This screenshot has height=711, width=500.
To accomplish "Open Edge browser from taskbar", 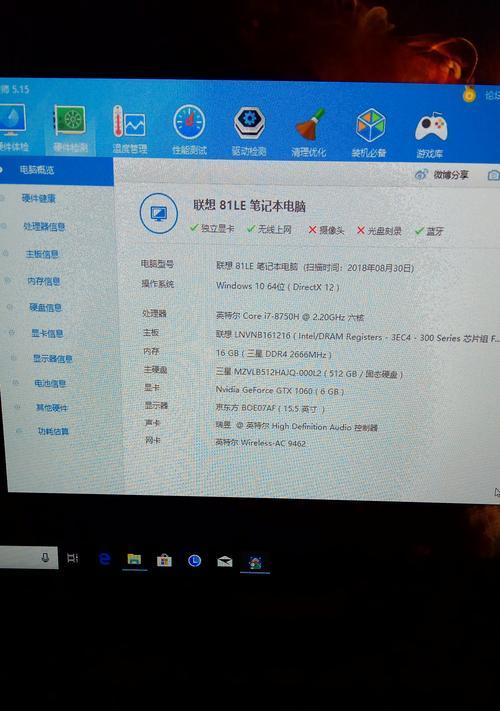I will click(x=104, y=559).
